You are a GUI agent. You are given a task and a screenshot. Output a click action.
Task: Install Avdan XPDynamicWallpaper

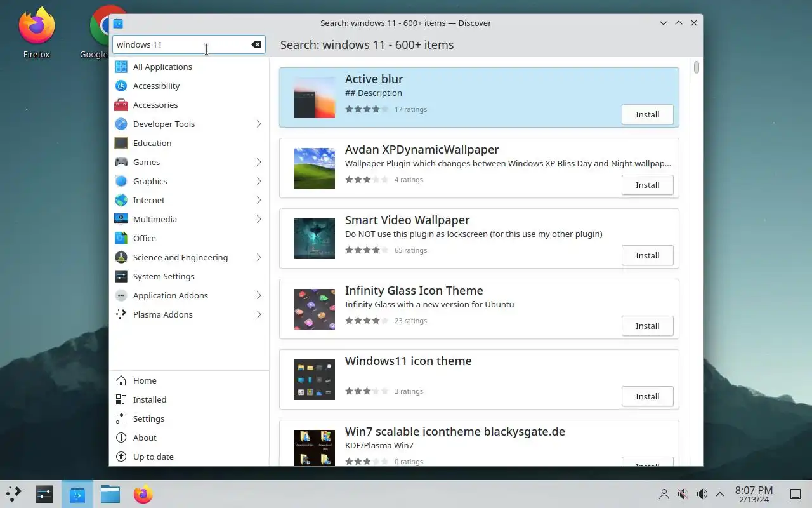click(x=648, y=185)
